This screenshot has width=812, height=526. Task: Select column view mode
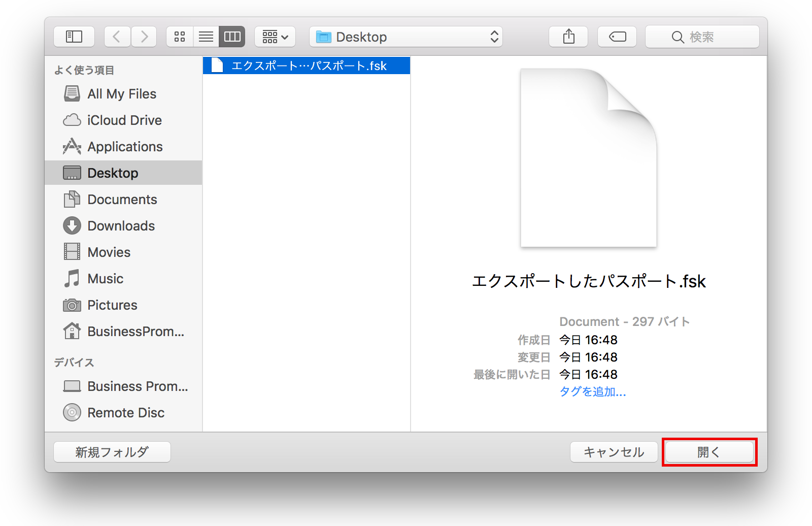[x=232, y=37]
